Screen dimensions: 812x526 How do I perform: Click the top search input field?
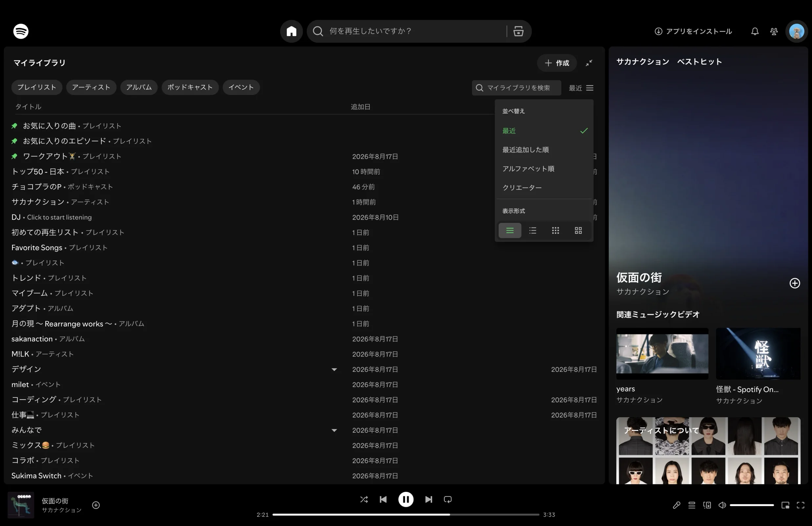415,31
